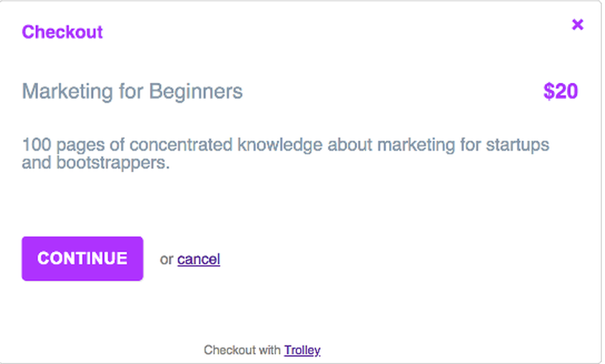
Task: Click the Checkout heading
Action: 62,32
